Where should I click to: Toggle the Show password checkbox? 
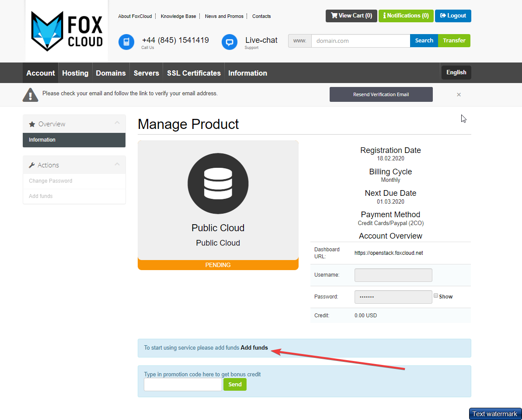tap(436, 295)
